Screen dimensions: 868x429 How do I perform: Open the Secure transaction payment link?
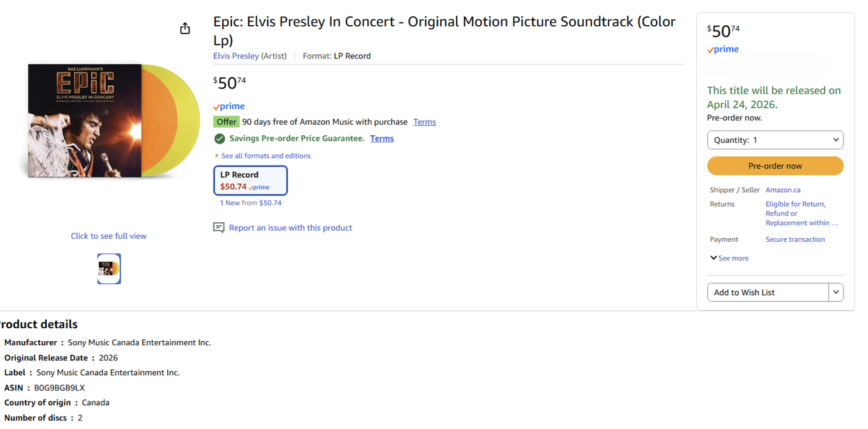coord(795,239)
